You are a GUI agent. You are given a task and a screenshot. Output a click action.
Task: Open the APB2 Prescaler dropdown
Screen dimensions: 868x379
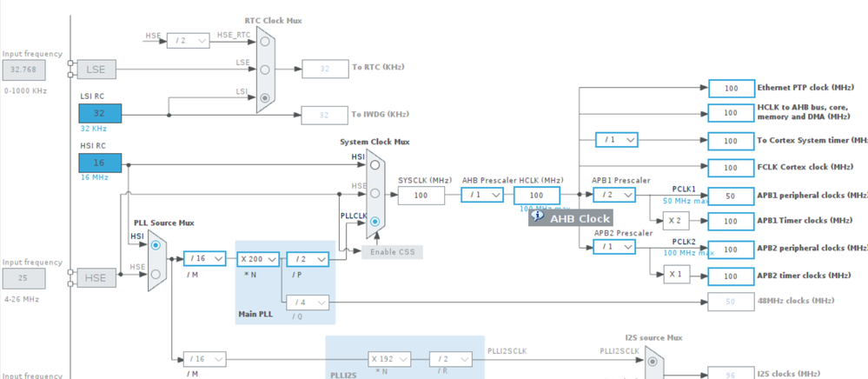(614, 247)
